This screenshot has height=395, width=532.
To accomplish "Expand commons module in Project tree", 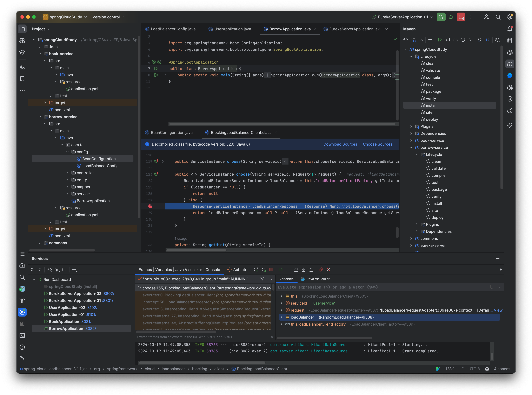I will point(40,243).
